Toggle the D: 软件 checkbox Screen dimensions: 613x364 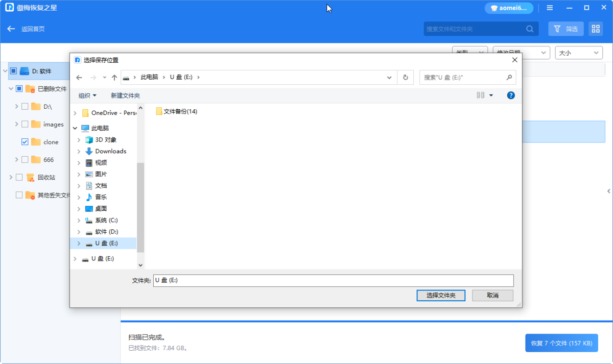click(x=13, y=71)
